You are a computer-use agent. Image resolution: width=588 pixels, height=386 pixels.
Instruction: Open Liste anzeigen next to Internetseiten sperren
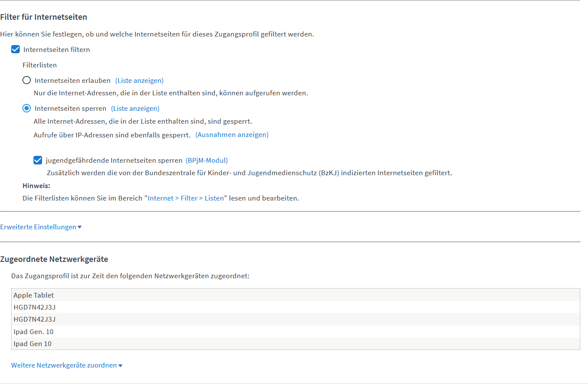tap(135, 109)
